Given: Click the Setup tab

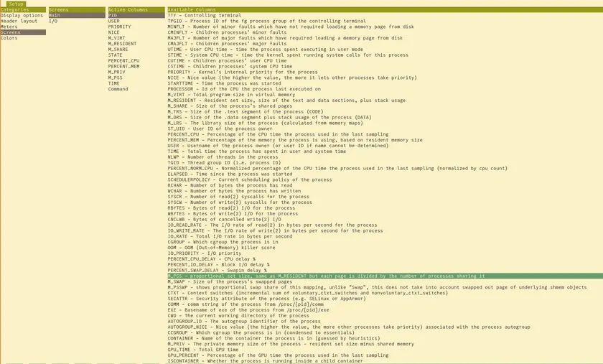Looking at the screenshot, I should [x=16, y=4].
